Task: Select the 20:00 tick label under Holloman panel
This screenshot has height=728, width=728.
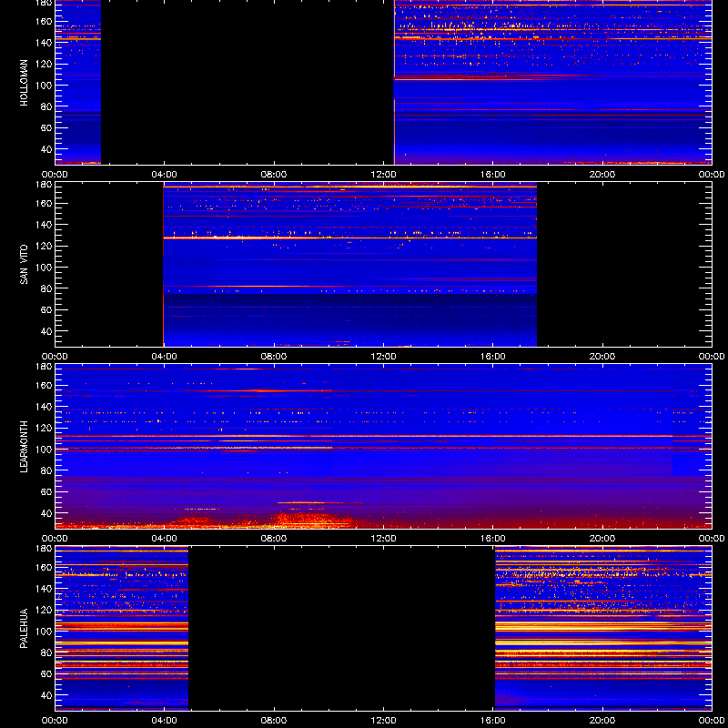Action: coord(602,175)
